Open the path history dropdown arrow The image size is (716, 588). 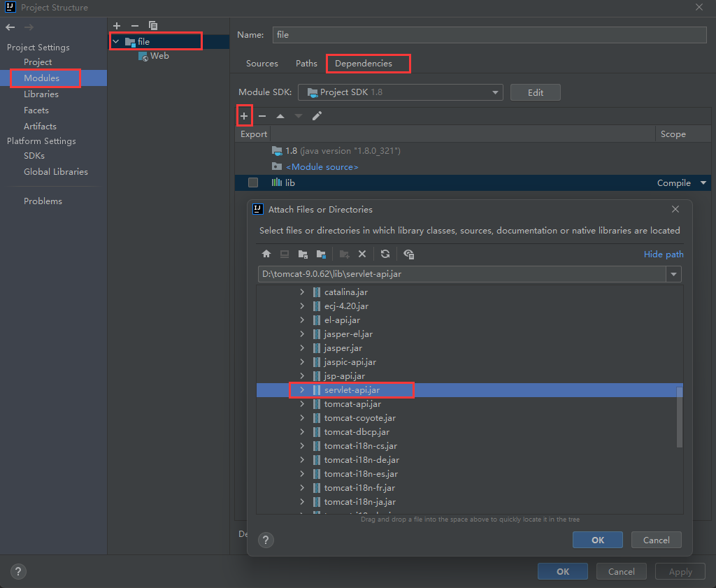pyautogui.click(x=673, y=274)
